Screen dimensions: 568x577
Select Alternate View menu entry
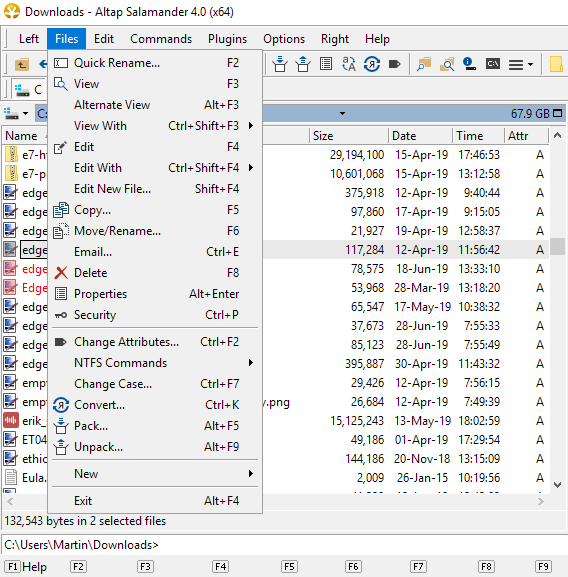click(x=155, y=105)
